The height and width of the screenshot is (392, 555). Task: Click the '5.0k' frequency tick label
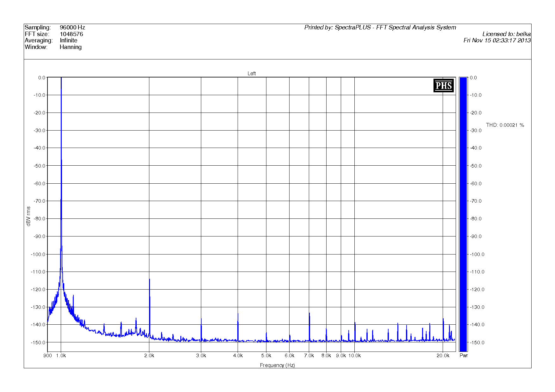click(266, 356)
